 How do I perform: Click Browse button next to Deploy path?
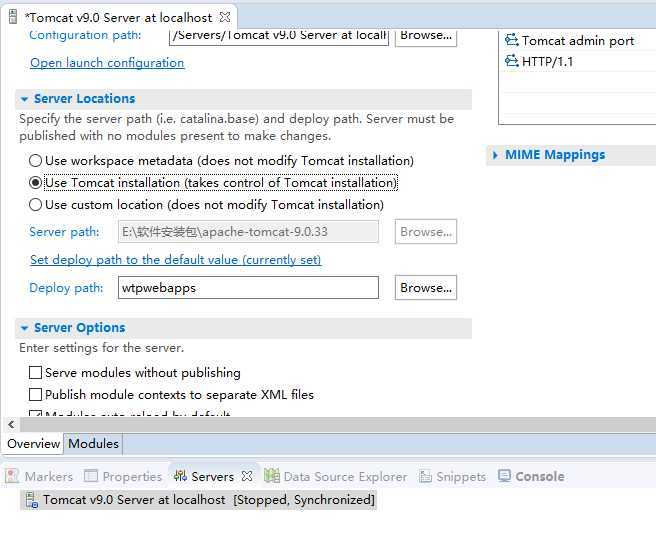pyautogui.click(x=426, y=288)
